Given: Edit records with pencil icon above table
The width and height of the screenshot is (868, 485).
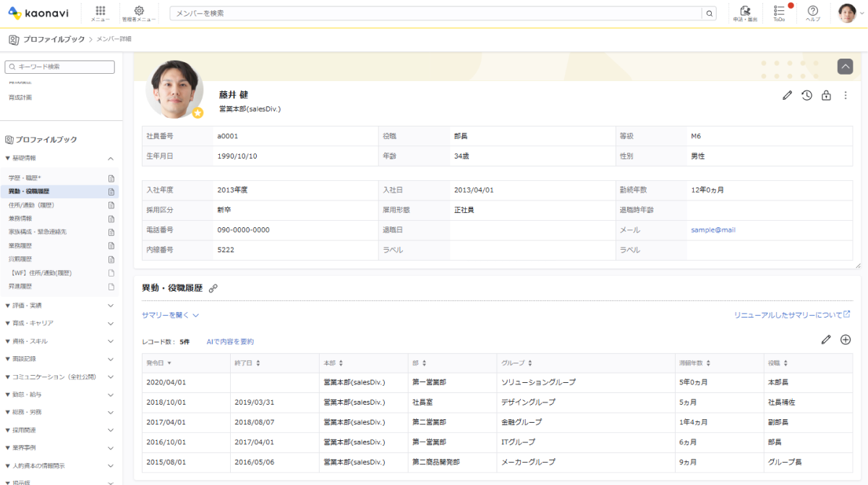Looking at the screenshot, I should click(826, 339).
